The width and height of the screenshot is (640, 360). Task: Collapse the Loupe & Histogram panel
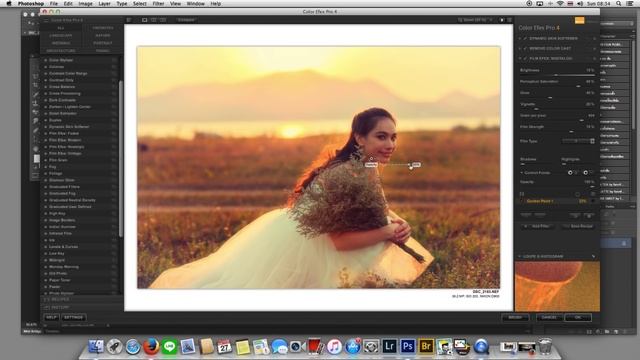pos(520,256)
